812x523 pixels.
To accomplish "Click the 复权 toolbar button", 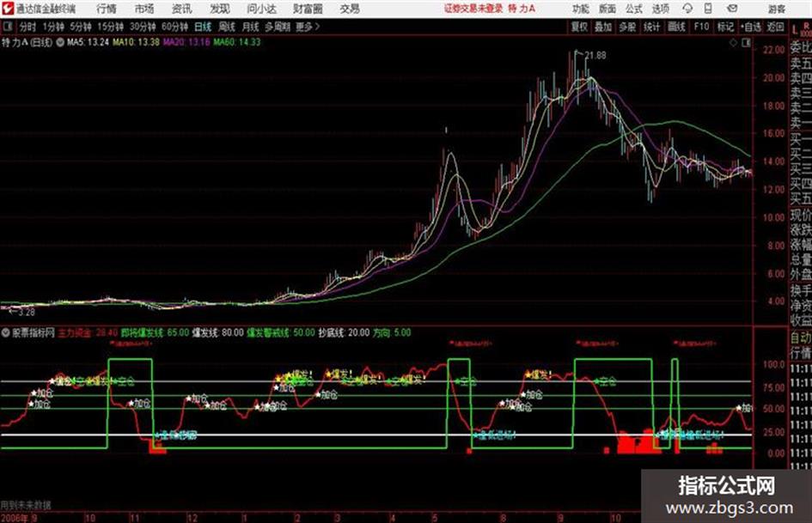I will pyautogui.click(x=579, y=27).
